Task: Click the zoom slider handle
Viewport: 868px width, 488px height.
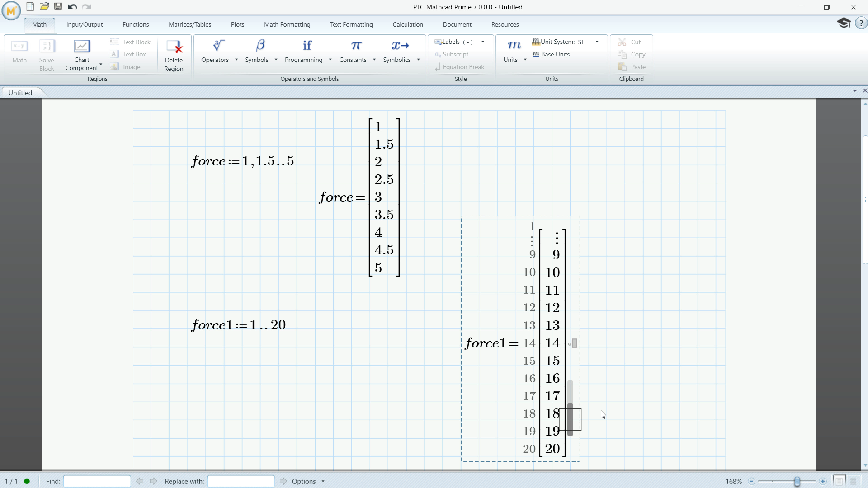Action: 797,481
